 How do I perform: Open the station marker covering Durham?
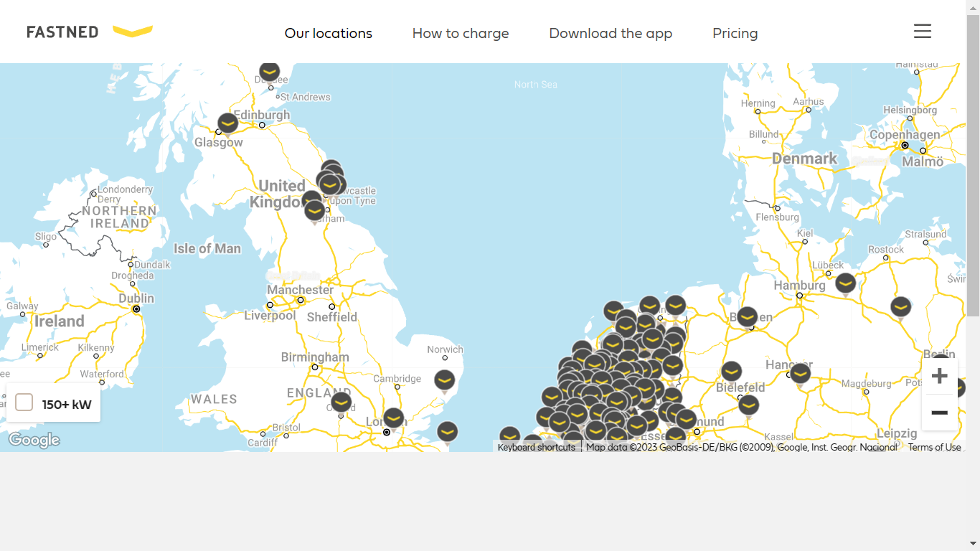click(x=314, y=212)
